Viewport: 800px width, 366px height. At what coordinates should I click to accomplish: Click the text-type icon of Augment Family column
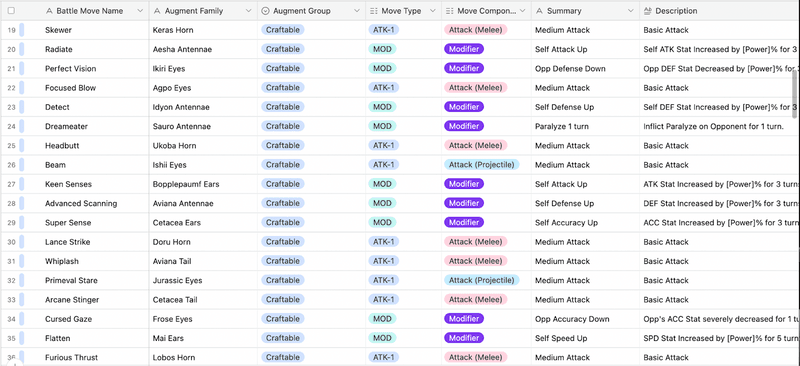coord(157,11)
